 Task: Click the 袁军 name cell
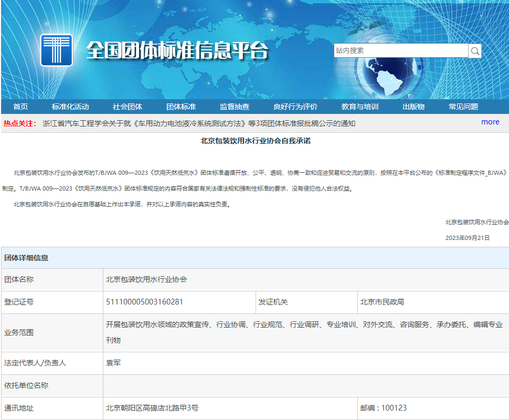click(306, 363)
